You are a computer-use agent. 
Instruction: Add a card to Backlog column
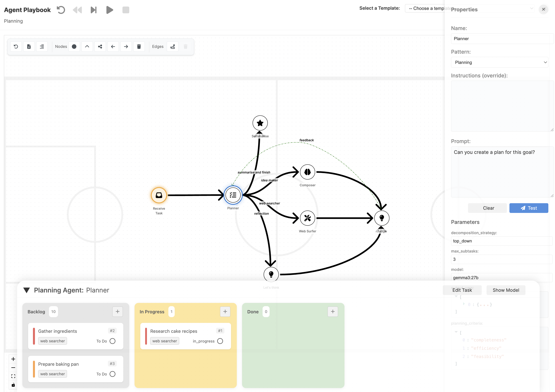coord(117,312)
